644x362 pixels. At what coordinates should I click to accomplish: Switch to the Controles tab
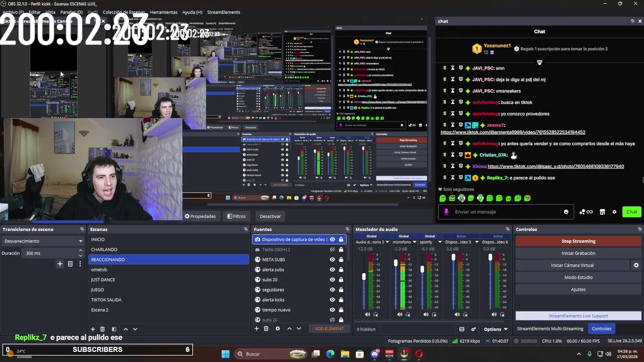pyautogui.click(x=602, y=329)
